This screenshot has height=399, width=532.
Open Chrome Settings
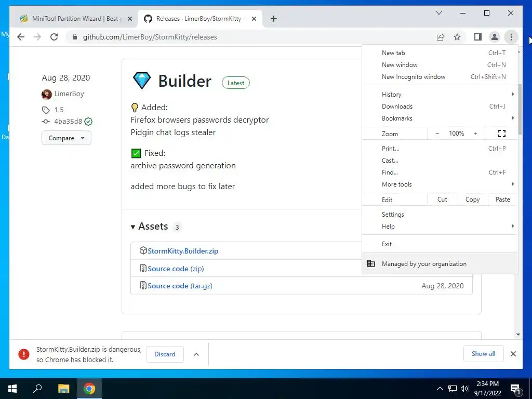[x=440, y=215]
